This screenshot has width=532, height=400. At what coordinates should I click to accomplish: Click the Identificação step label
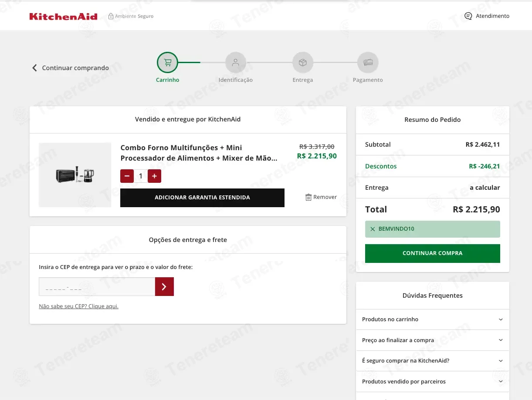(236, 80)
